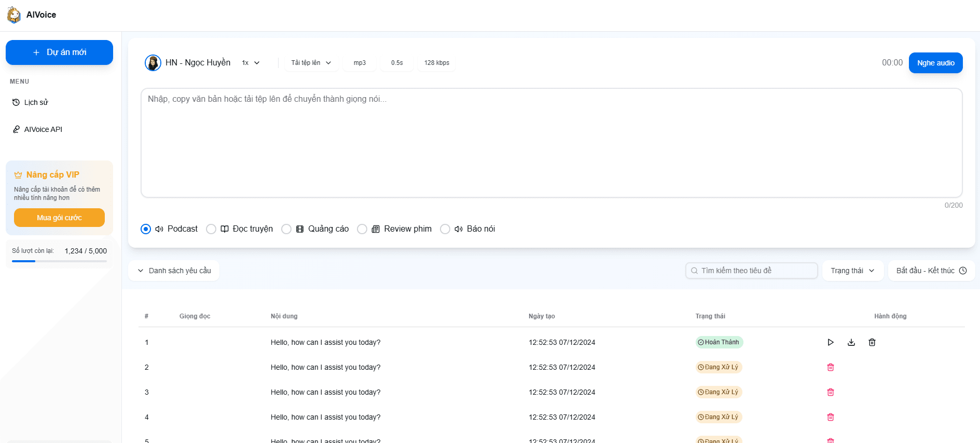The height and width of the screenshot is (443, 980).
Task: Play the audio in row 1
Action: (x=831, y=342)
